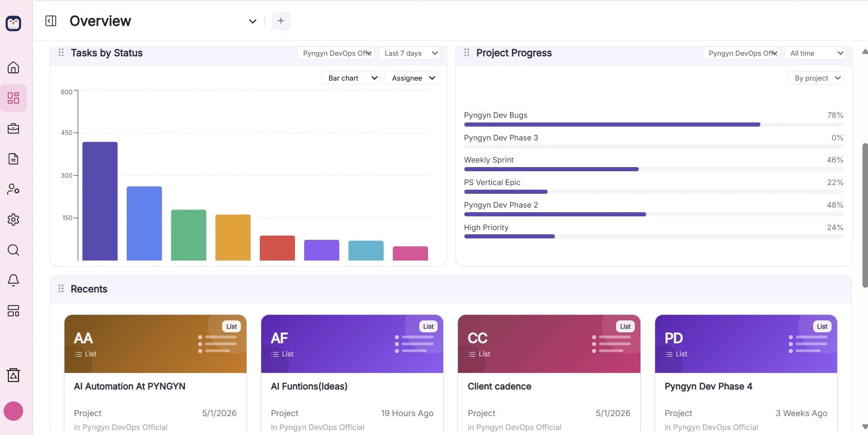Screen dimensions: 868x435
Task: Open workspace dropdown in Tasks by Status
Action: pos(336,53)
